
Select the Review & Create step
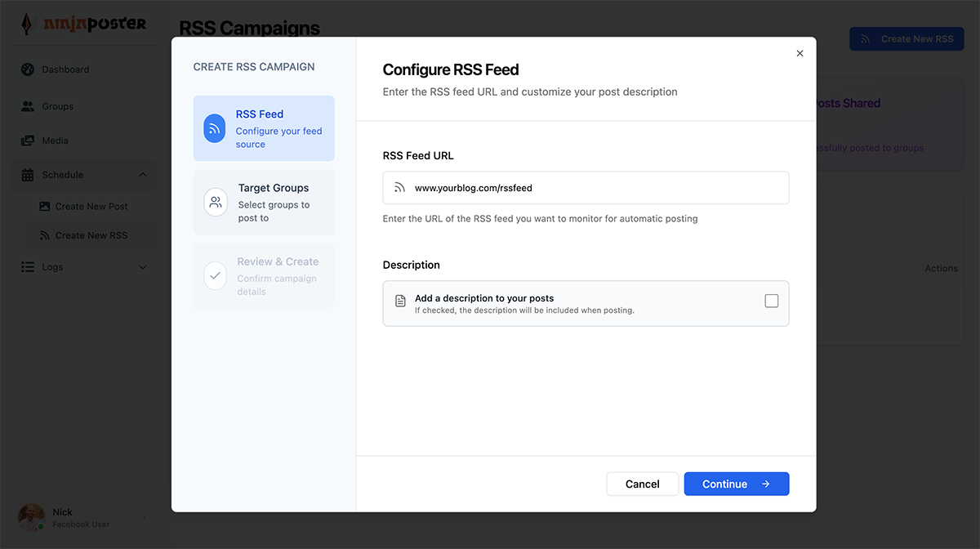[264, 275]
